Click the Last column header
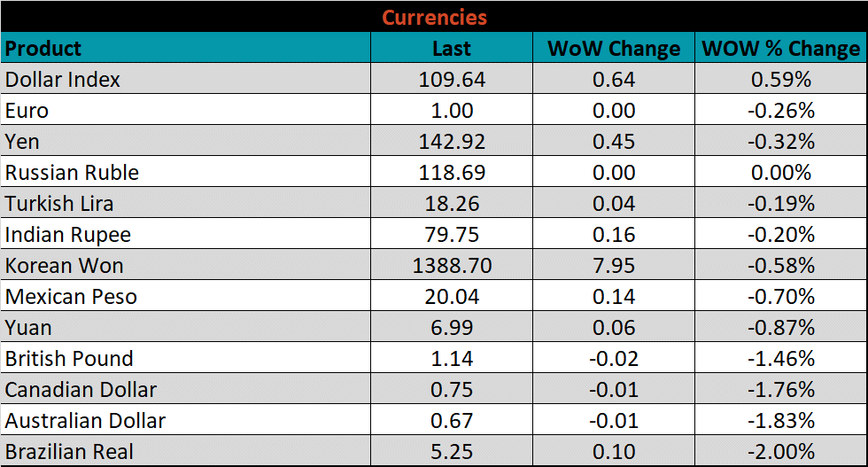868x467 pixels. click(x=452, y=48)
